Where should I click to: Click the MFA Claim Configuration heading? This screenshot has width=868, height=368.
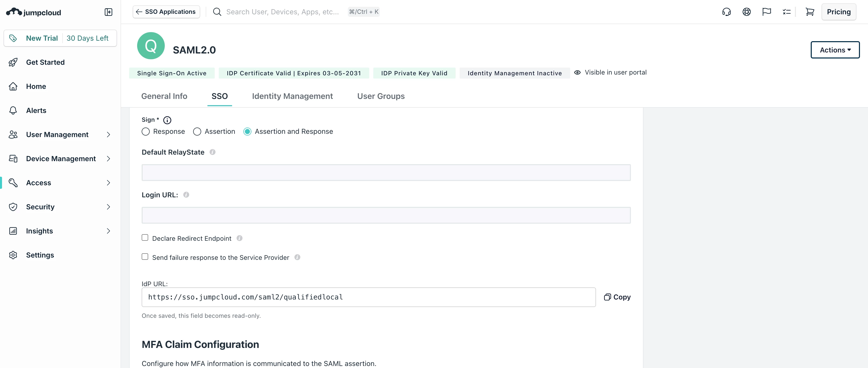200,344
